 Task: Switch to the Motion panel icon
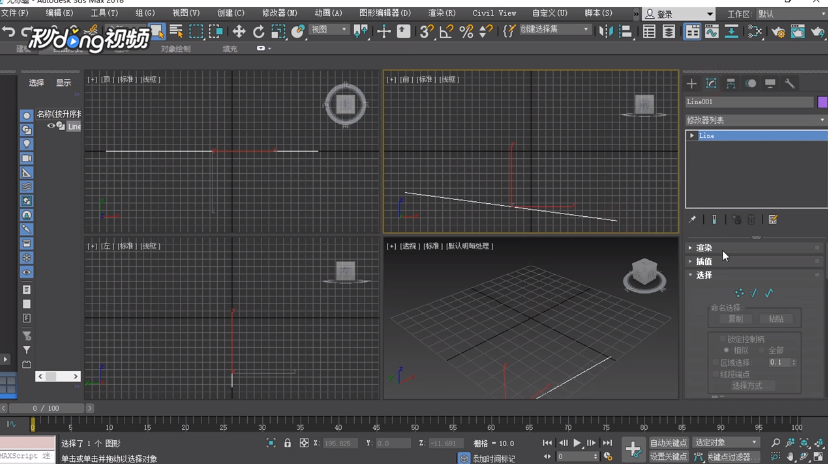(x=750, y=83)
